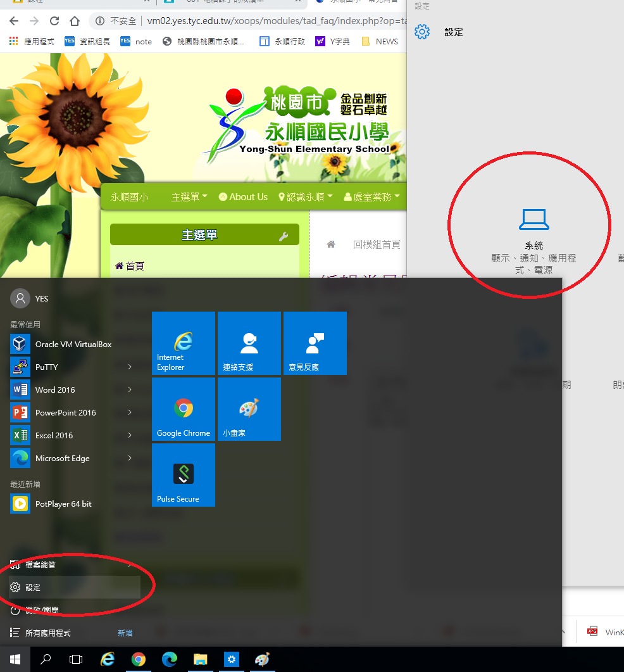Switch to Chrome from the taskbar

pos(139,659)
